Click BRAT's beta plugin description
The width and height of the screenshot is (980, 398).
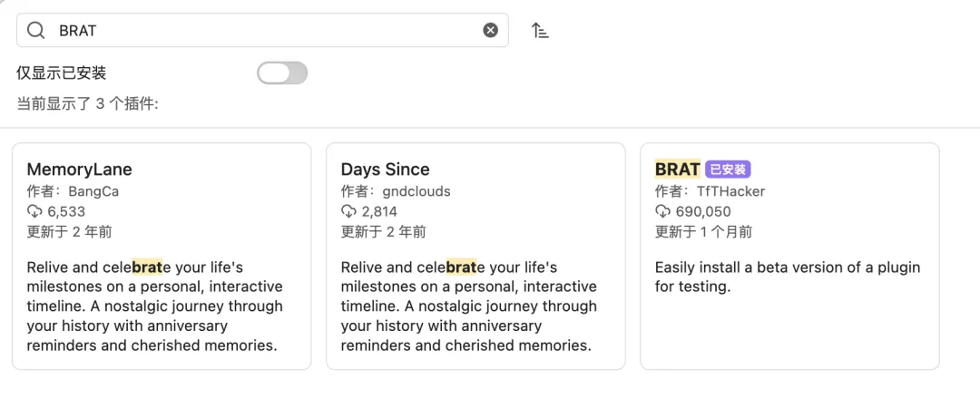point(787,277)
